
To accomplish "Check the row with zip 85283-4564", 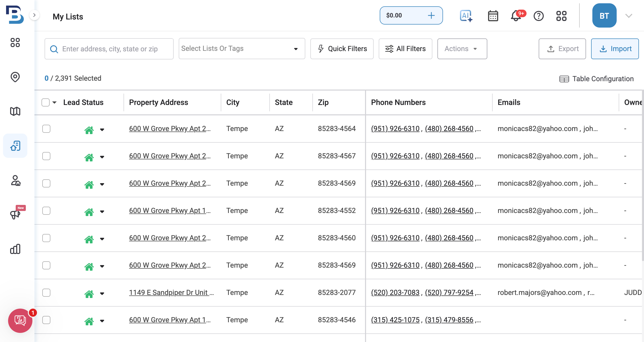I will [x=46, y=129].
